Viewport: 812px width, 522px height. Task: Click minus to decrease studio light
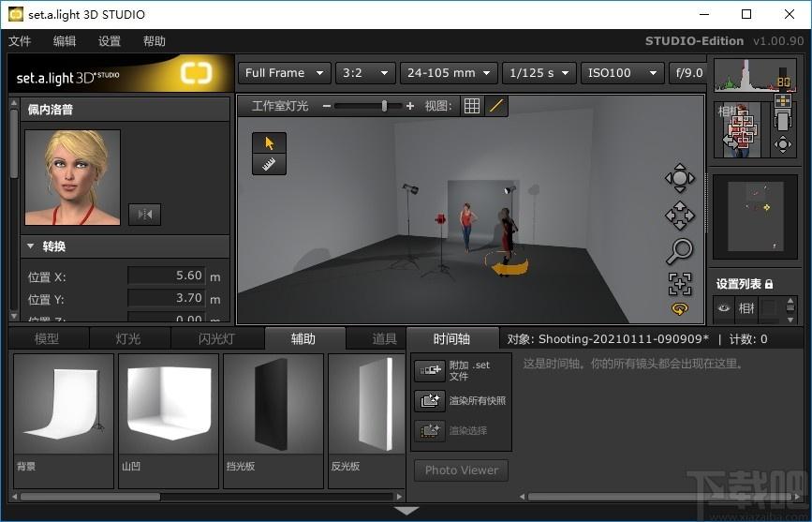point(326,106)
